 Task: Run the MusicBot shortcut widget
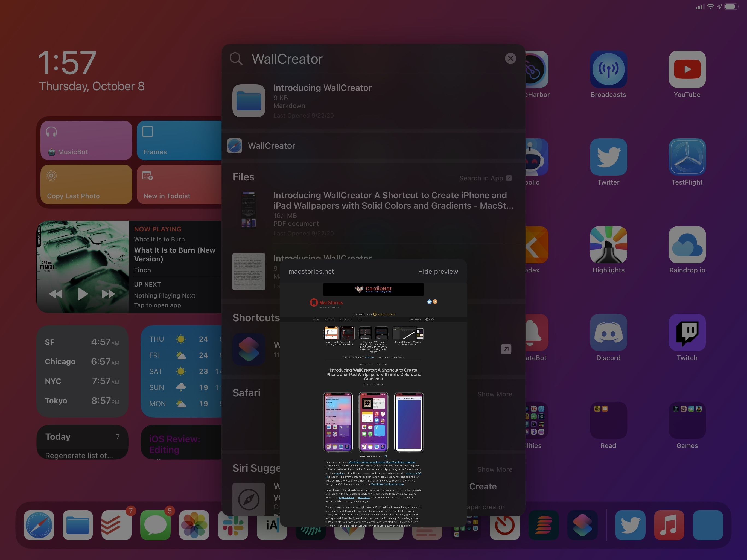[x=86, y=140]
